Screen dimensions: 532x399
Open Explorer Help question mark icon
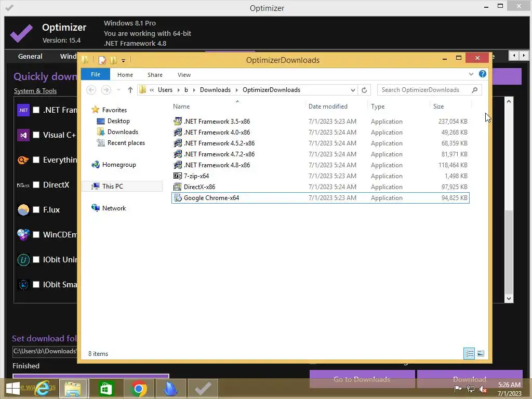(x=483, y=74)
